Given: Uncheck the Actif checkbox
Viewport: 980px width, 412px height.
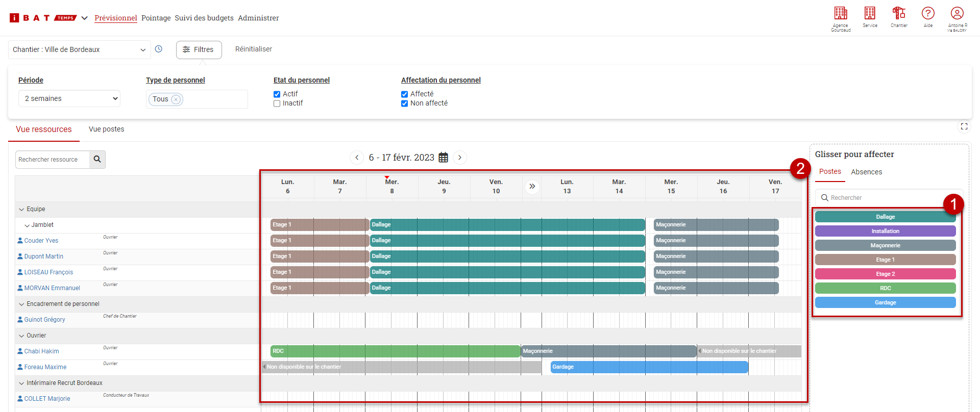Looking at the screenshot, I should (277, 94).
